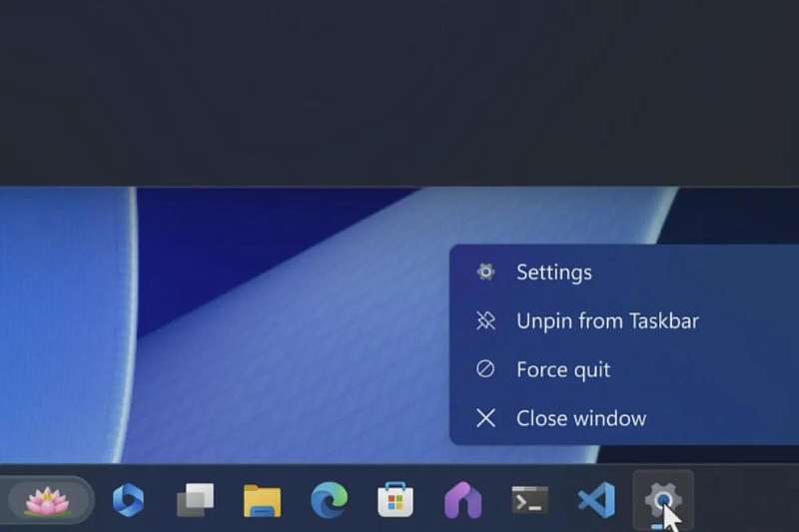799x532 pixels.
Task: Click the crossed-out pin icon in menu
Action: [x=485, y=321]
